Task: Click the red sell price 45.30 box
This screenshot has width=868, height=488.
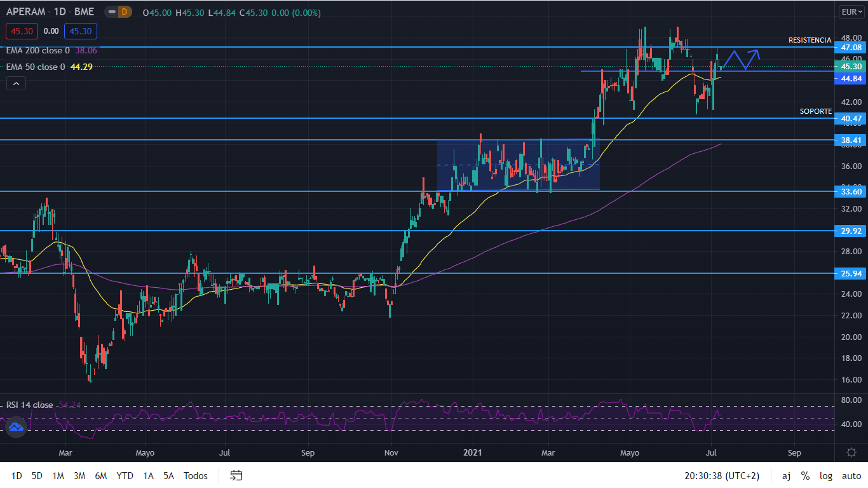Action: tap(22, 31)
